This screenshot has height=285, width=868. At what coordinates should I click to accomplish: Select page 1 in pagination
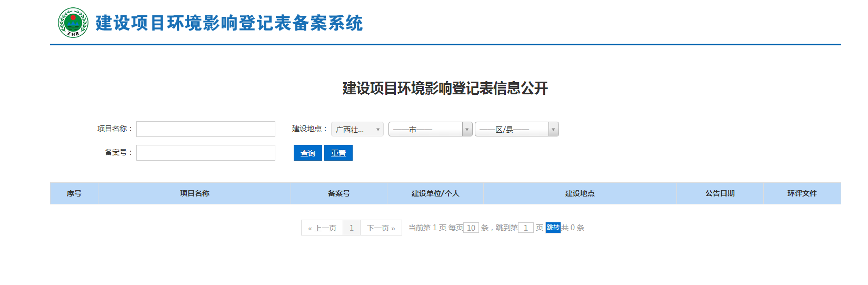pyautogui.click(x=352, y=228)
